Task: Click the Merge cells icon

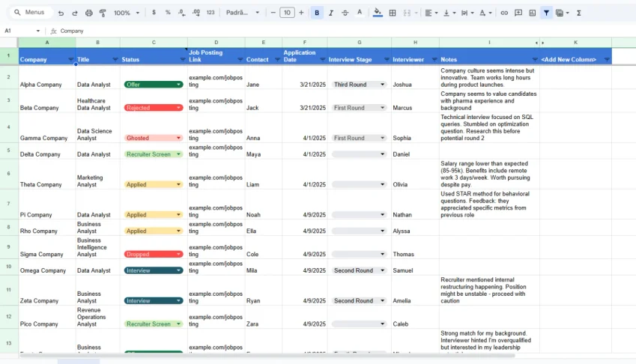Action: coord(407,13)
